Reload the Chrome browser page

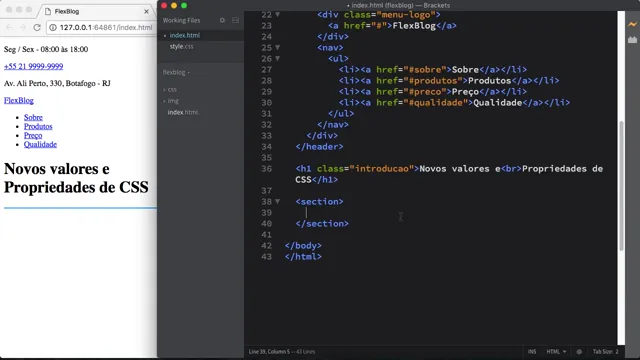click(x=37, y=27)
